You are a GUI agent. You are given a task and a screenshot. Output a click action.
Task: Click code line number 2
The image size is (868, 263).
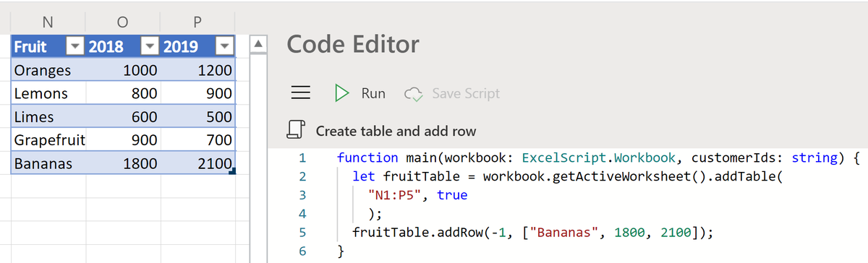pos(302,176)
